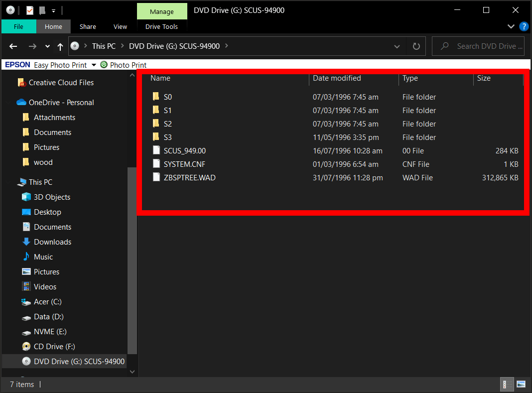Navigate up one level with the up arrow
The width and height of the screenshot is (532, 393).
pos(59,46)
